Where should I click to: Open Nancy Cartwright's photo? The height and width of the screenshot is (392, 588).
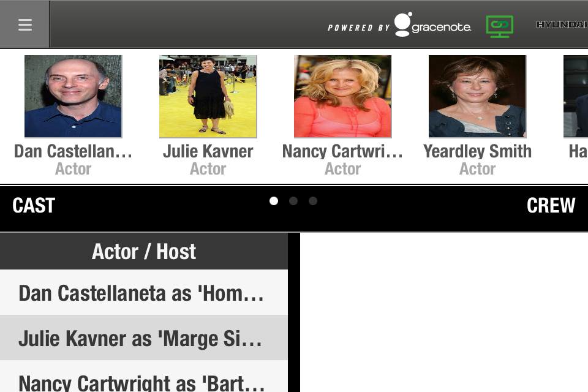pyautogui.click(x=343, y=96)
